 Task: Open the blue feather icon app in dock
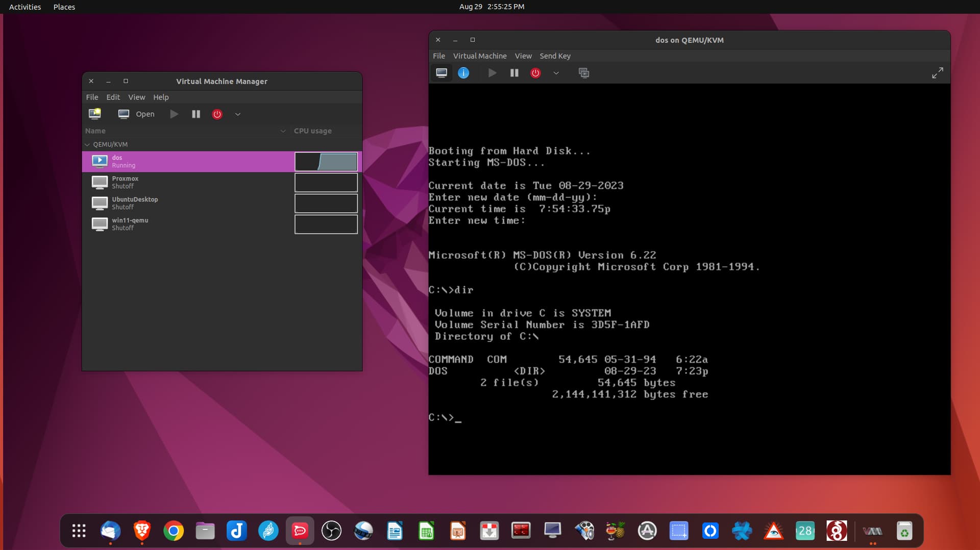[268, 531]
